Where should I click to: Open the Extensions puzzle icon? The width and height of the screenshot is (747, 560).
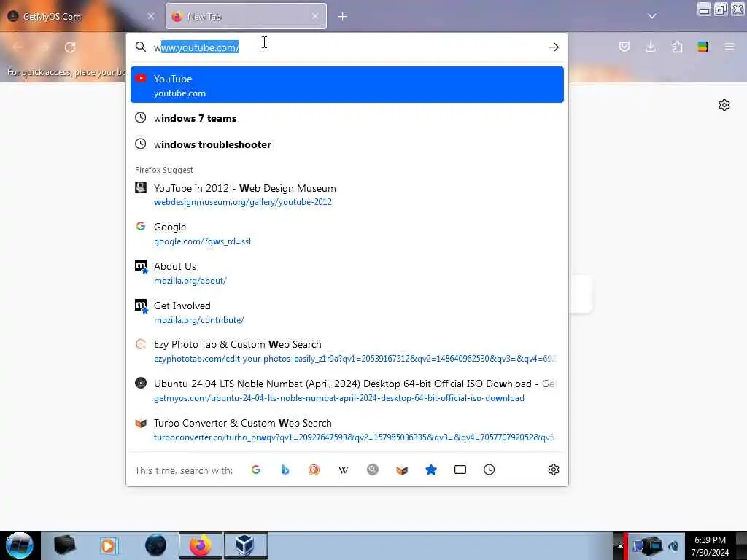[677, 47]
